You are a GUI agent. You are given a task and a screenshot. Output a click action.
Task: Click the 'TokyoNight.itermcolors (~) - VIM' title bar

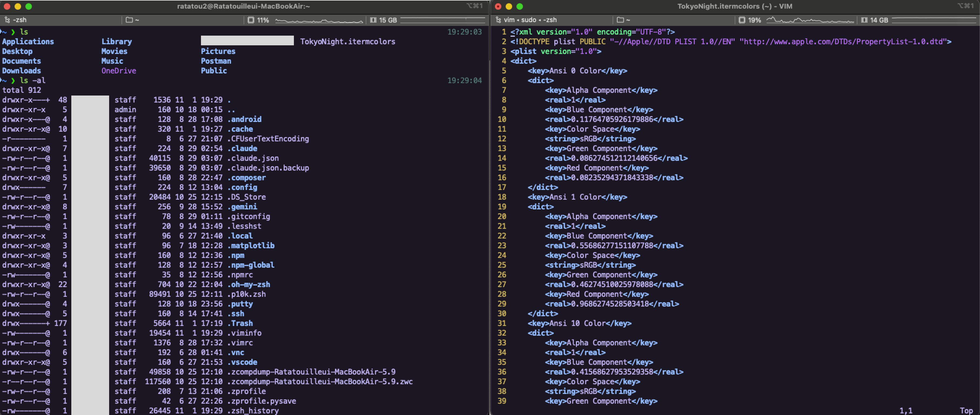click(x=735, y=6)
